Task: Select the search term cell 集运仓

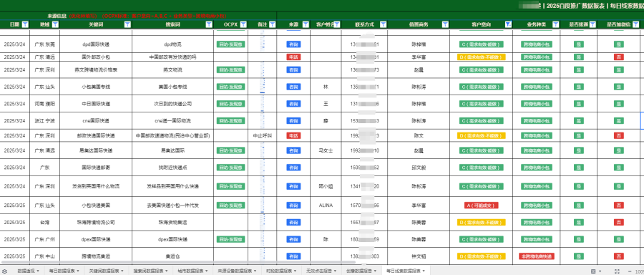Action: click(172, 256)
